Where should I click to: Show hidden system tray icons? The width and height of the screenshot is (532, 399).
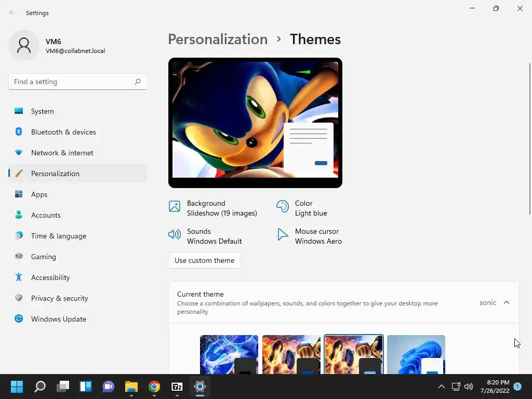442,387
